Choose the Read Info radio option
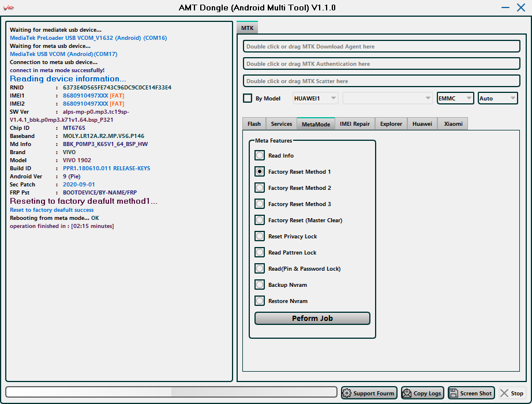 (x=260, y=155)
